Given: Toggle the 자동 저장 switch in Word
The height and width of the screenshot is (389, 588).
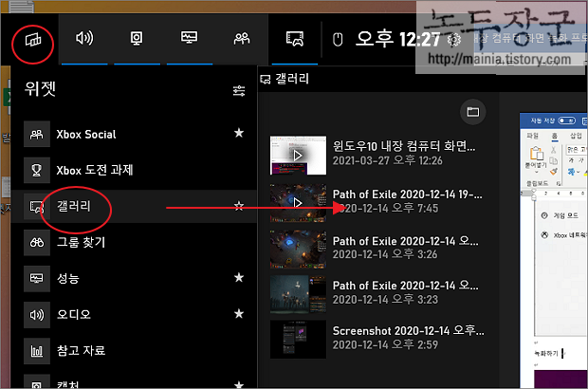Looking at the screenshot, I should (x=566, y=120).
